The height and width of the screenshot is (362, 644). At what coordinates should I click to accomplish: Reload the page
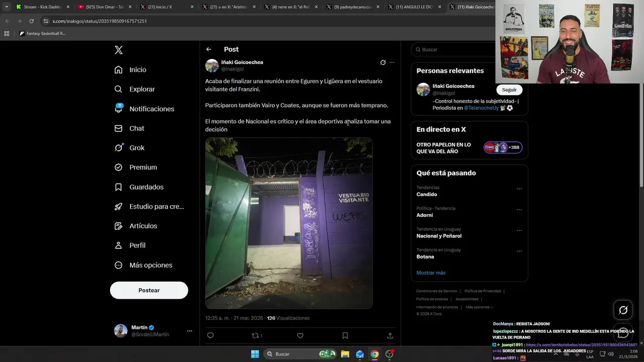(31, 21)
